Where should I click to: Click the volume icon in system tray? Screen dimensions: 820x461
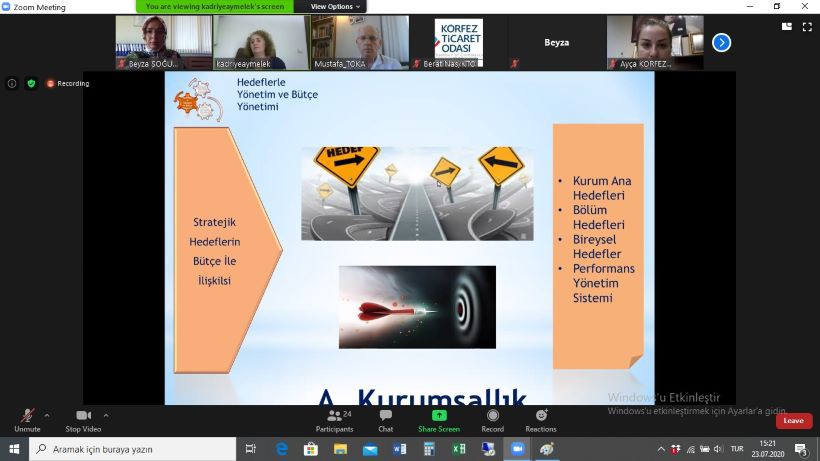[718, 449]
